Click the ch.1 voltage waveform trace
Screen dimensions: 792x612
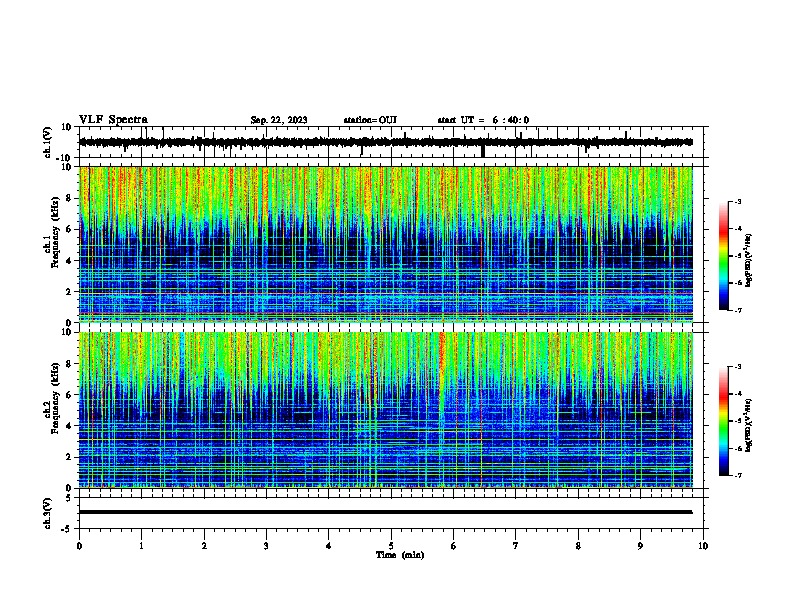[385, 142]
